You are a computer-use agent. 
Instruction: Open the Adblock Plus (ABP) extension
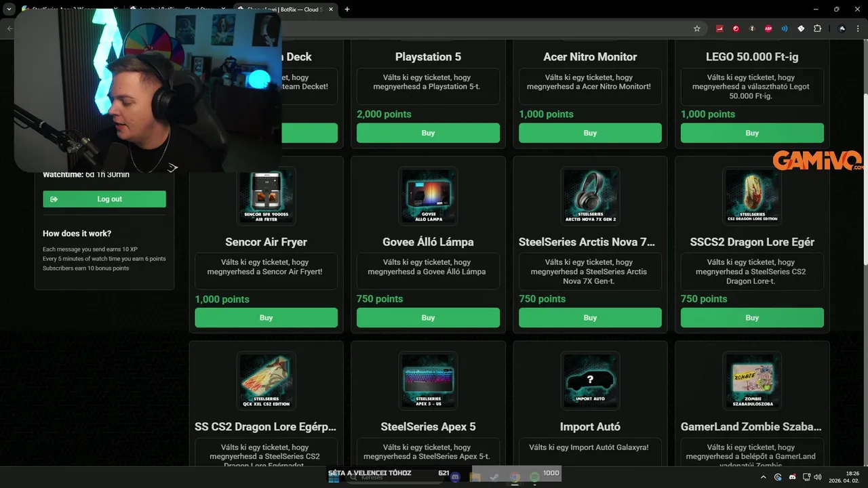[x=768, y=28]
